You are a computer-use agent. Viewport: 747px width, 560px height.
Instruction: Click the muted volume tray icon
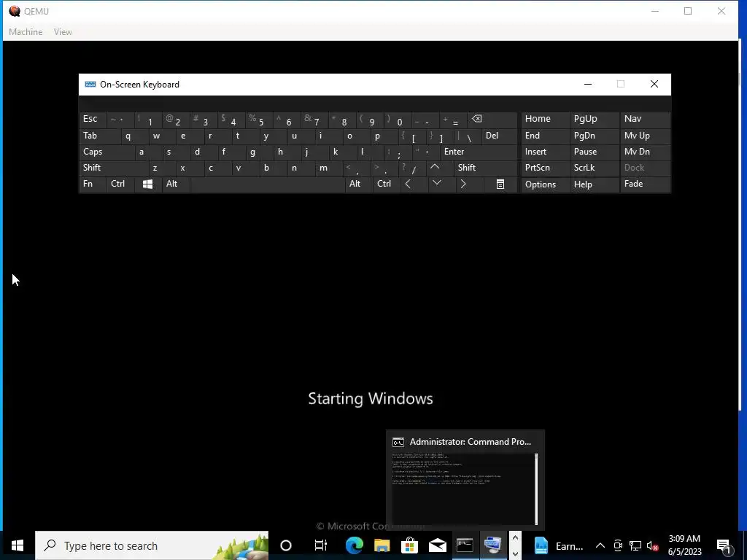click(x=652, y=545)
